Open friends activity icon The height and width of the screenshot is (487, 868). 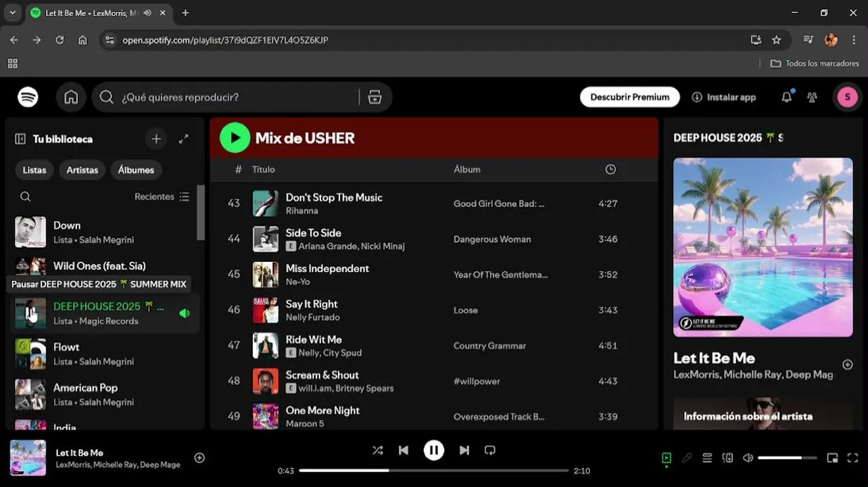[812, 97]
